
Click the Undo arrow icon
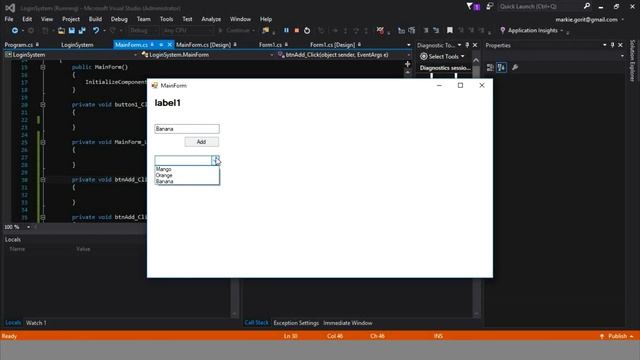click(x=96, y=30)
